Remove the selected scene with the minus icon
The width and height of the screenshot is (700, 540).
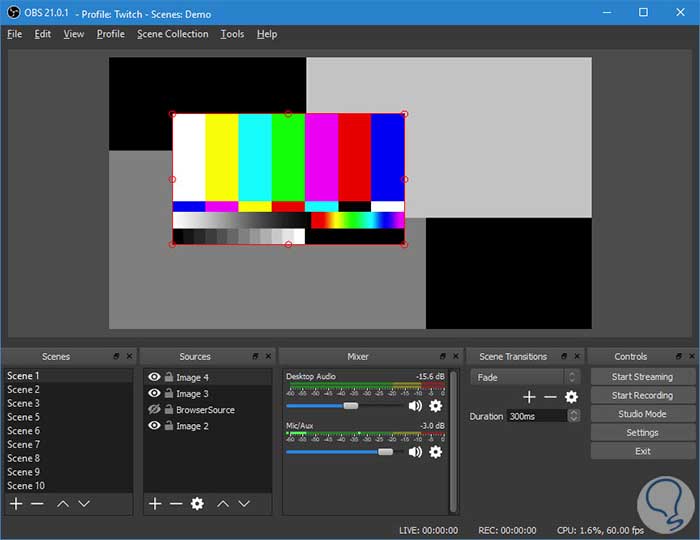[37, 504]
